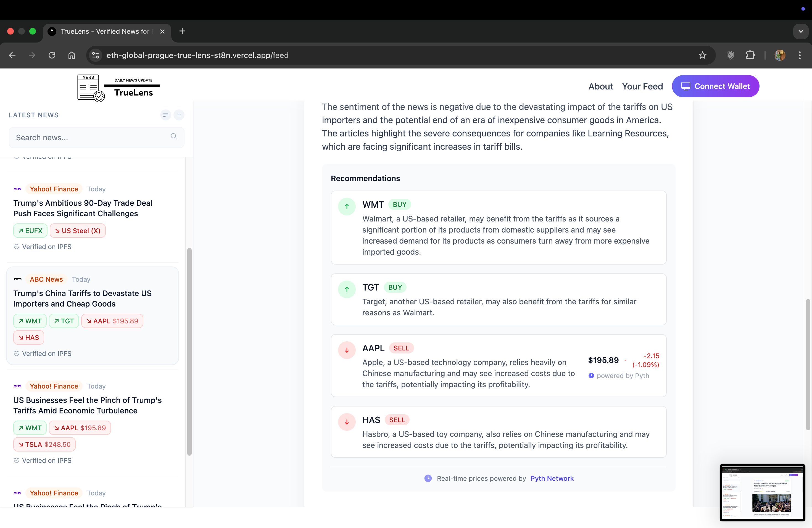
Task: Click the AAPL SELL badge
Action: point(401,348)
